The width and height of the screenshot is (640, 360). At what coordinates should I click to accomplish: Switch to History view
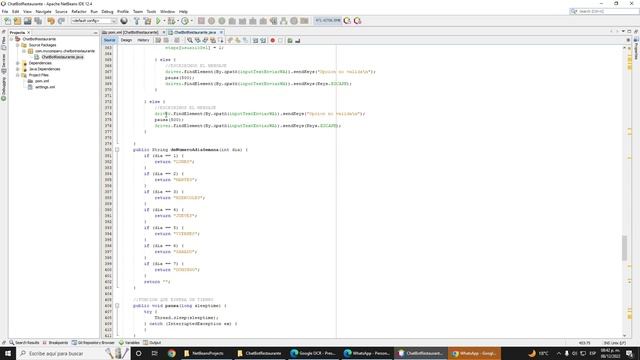click(x=143, y=40)
